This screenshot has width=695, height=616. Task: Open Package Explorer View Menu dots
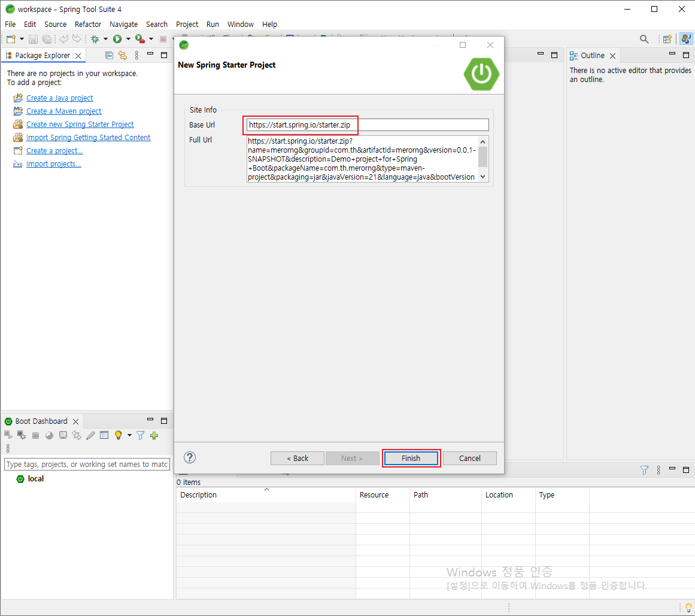pos(136,56)
